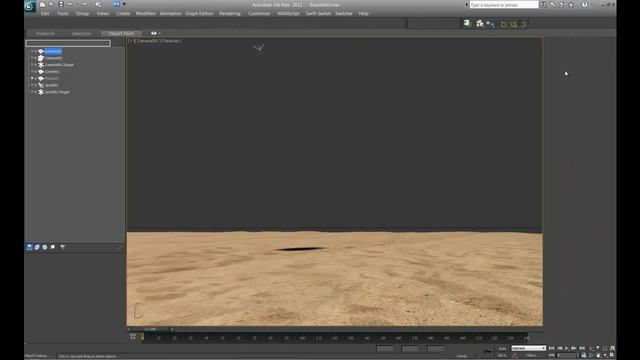Viewport: 640px width, 360px height.
Task: Open the Help menu
Action: coord(363,13)
